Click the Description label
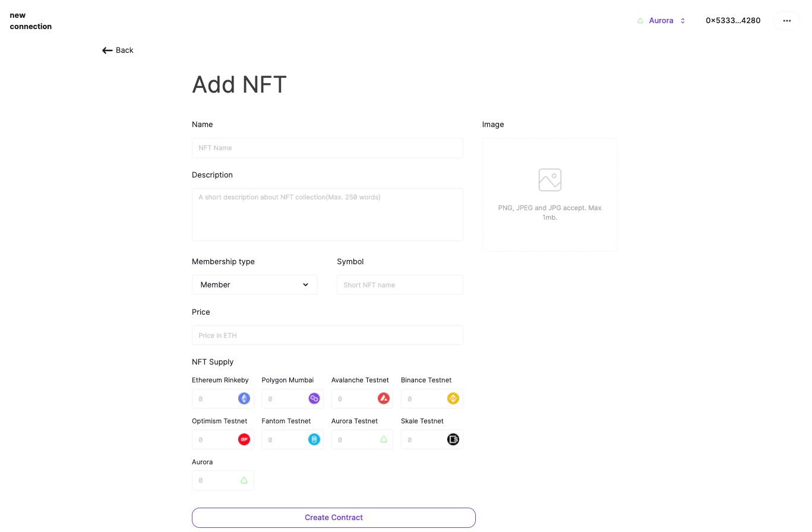This screenshot has height=532, width=812. click(x=212, y=175)
